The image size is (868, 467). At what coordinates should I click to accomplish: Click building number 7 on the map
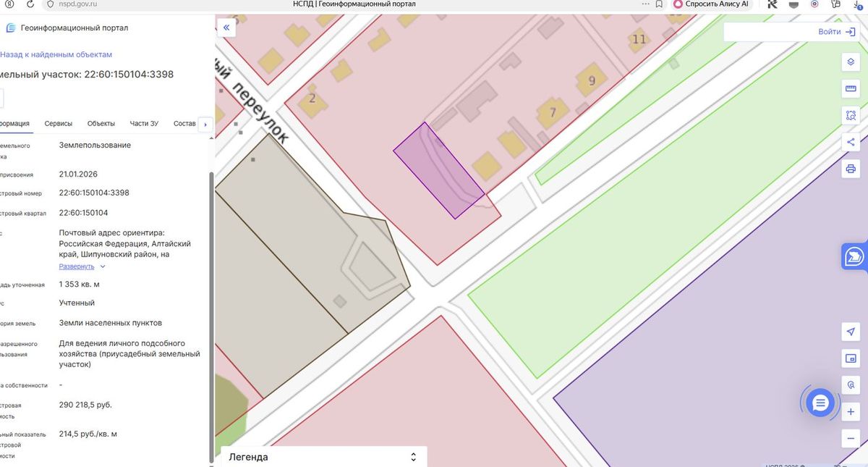pos(553,112)
